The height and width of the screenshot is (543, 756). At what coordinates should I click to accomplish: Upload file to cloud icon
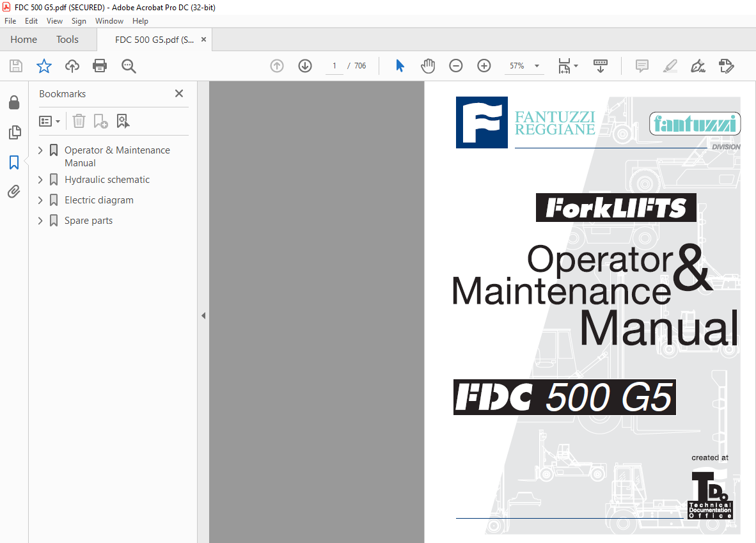tap(72, 66)
